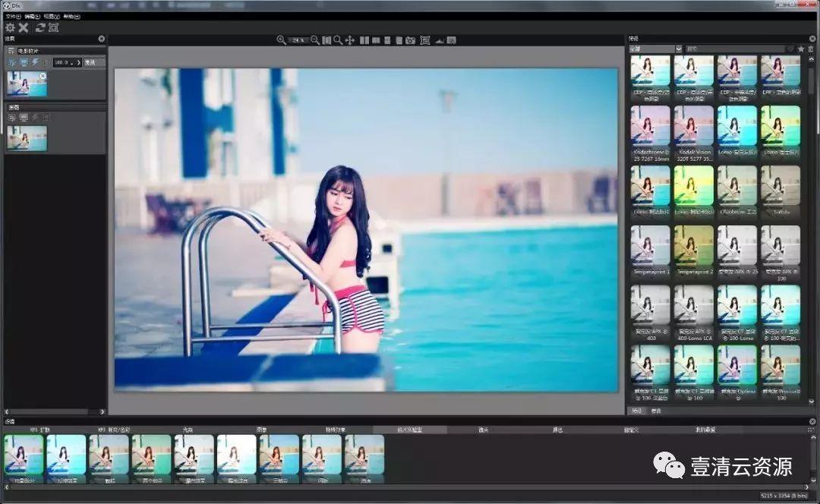
Task: Click presets list scroll-up arrow
Action: 812,59
